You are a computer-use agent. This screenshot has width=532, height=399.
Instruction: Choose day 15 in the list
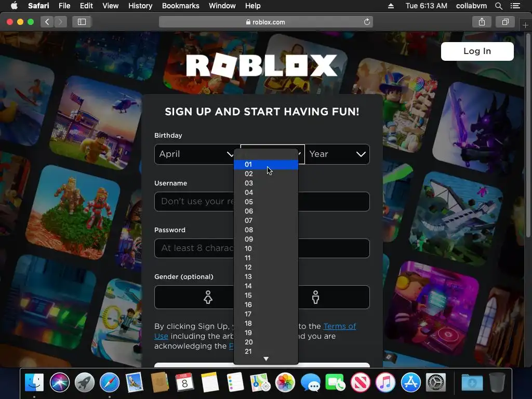[266, 296]
